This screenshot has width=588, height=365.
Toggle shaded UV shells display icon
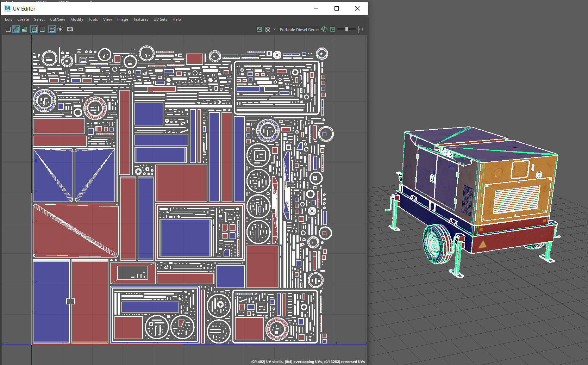pos(16,29)
